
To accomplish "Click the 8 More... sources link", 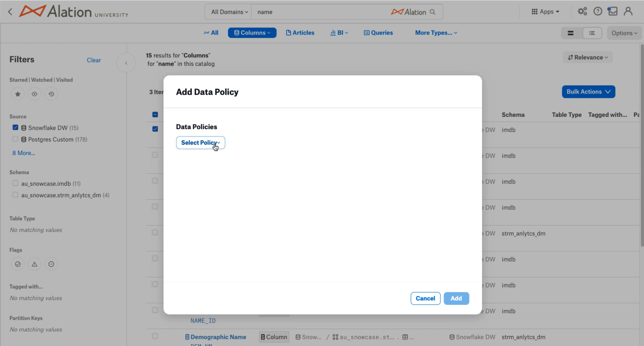I will 24,153.
